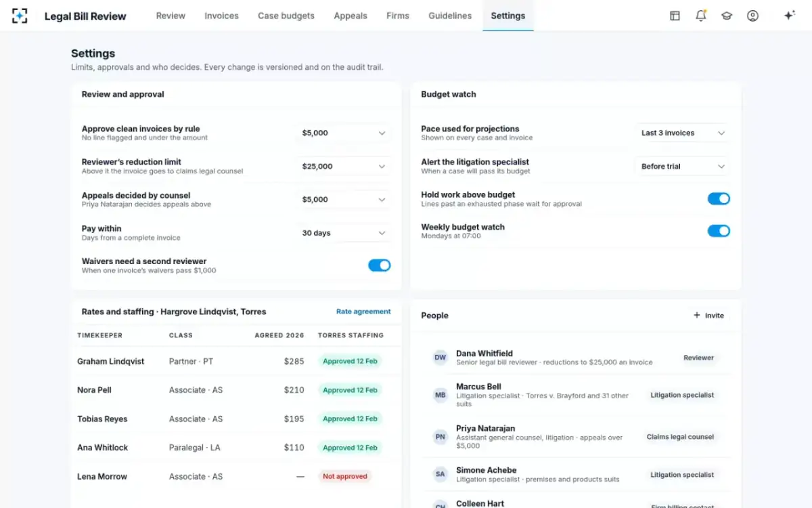
Task: Go to the Guidelines tab
Action: point(450,16)
